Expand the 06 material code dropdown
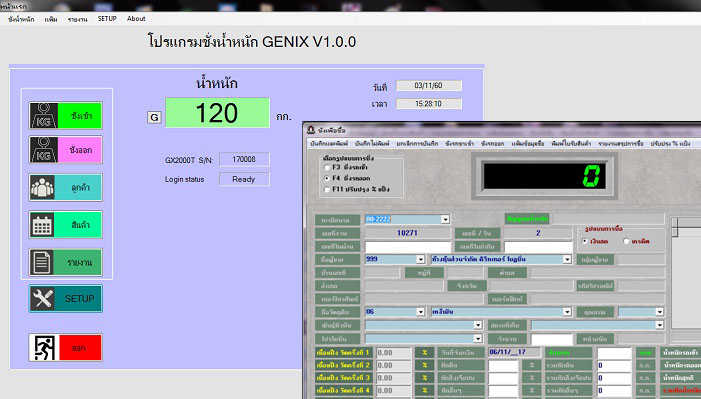Image resolution: width=701 pixels, height=399 pixels. (x=420, y=312)
